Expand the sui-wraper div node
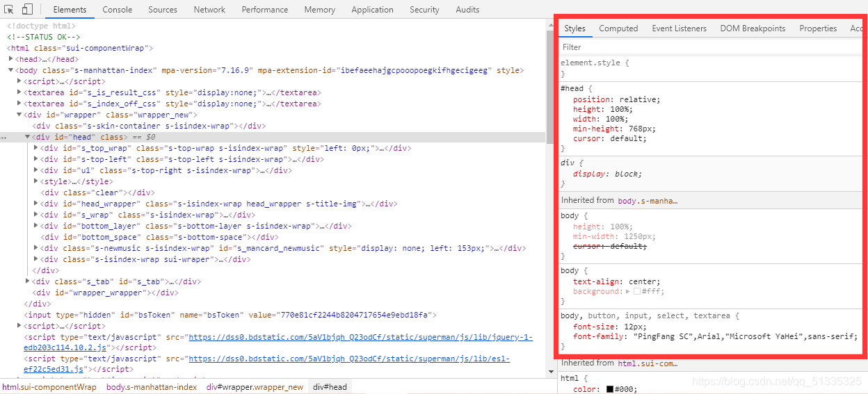 tap(36, 259)
